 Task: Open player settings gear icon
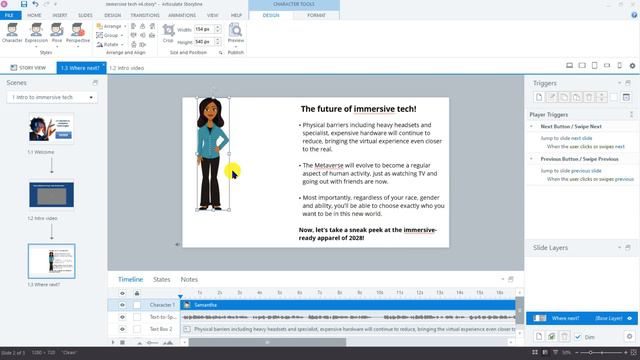(x=632, y=65)
